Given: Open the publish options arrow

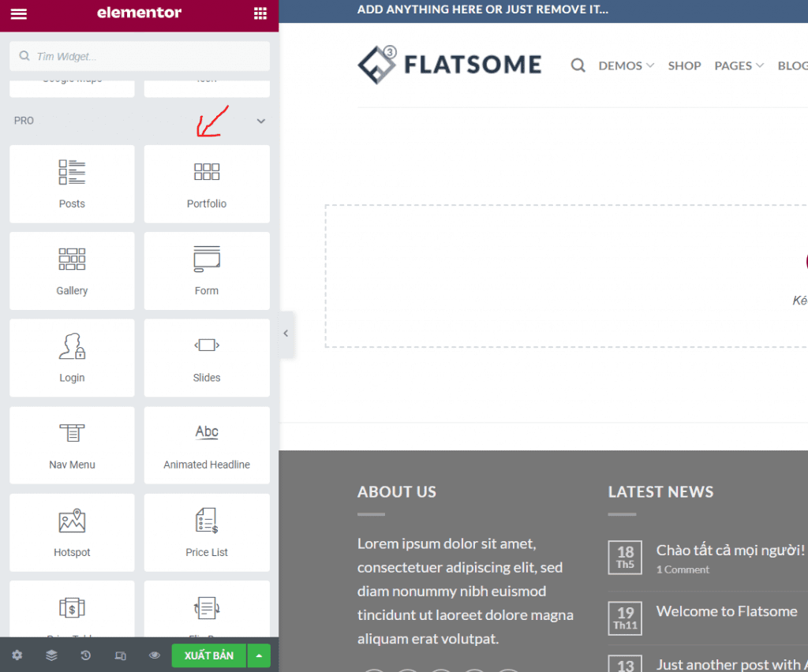Looking at the screenshot, I should [259, 655].
